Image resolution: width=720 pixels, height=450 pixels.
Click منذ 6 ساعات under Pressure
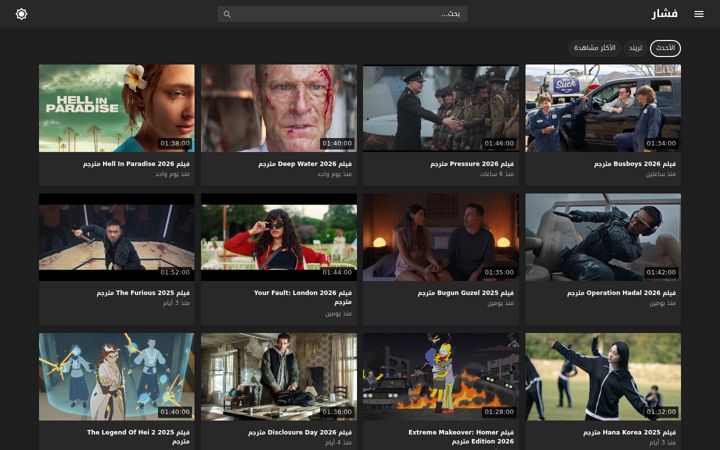point(497,174)
